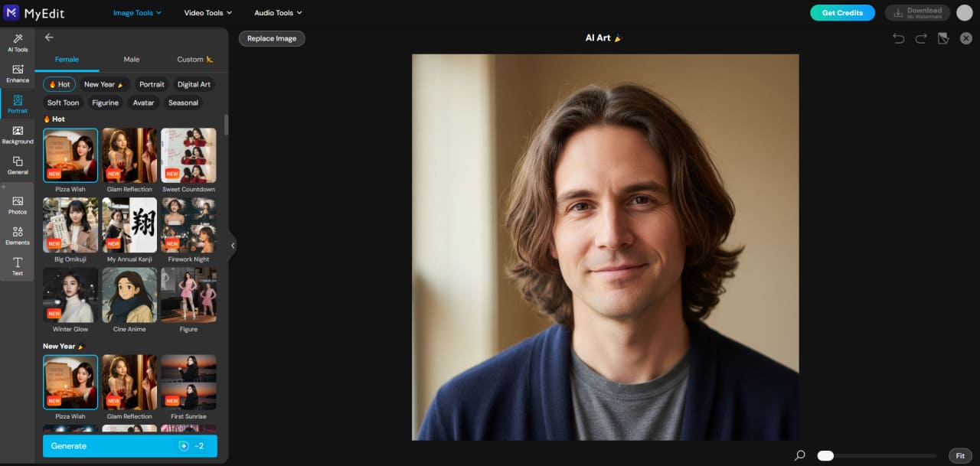Open the Custom styles tab
This screenshot has height=466, width=980.
coord(194,59)
